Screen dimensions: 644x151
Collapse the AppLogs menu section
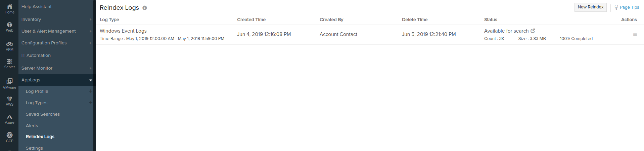pos(90,80)
